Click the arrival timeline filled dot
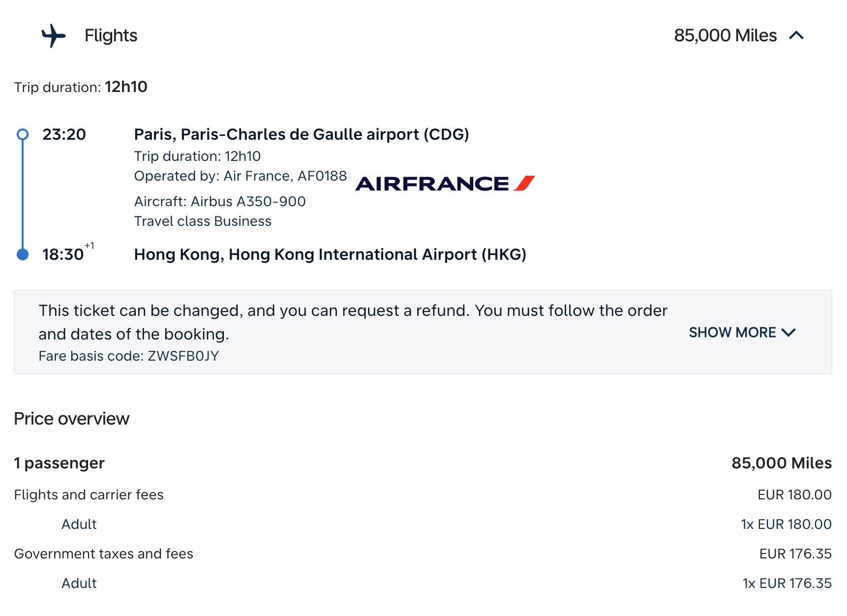 coord(23,254)
